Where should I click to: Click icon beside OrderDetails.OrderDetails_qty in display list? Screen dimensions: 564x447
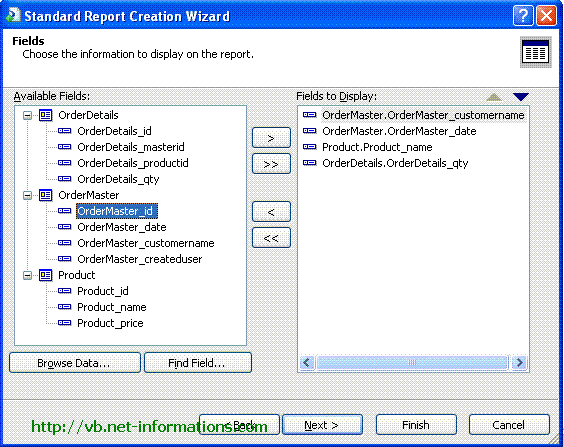(x=310, y=163)
